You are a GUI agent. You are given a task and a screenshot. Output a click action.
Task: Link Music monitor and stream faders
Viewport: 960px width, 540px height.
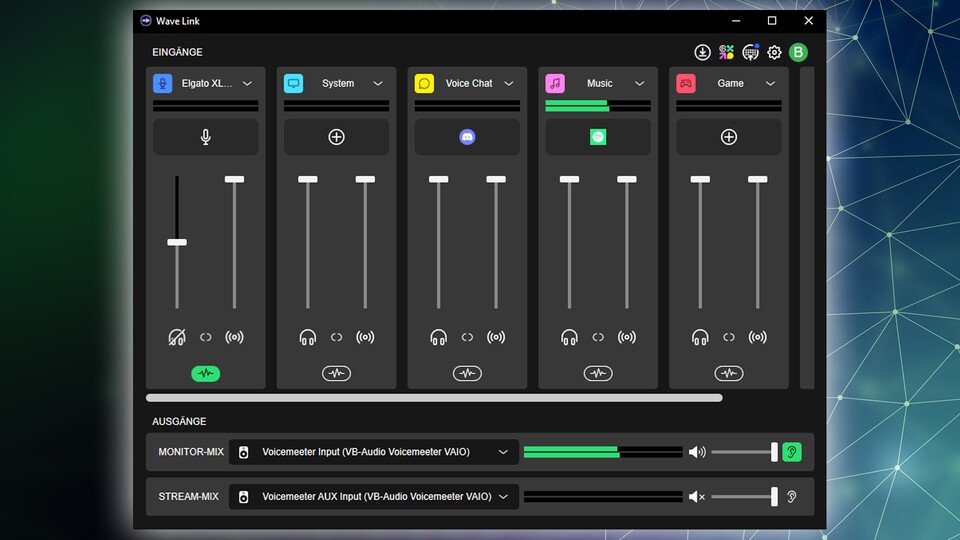click(x=598, y=337)
